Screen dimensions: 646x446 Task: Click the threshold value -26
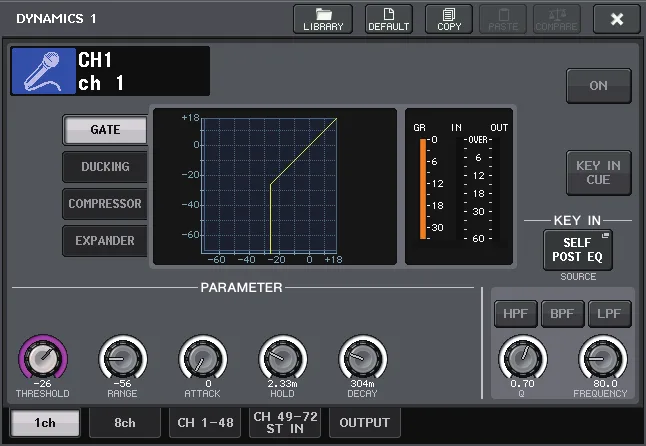pos(43,383)
